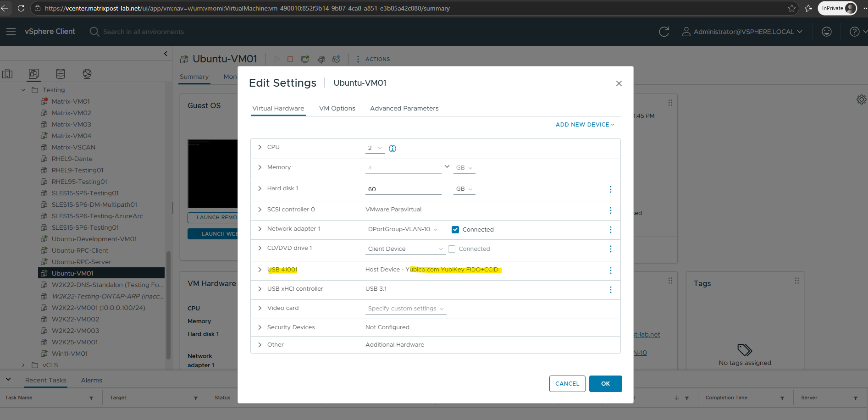The width and height of the screenshot is (868, 420).
Task: Expand the USB 41001 row
Action: pos(260,270)
